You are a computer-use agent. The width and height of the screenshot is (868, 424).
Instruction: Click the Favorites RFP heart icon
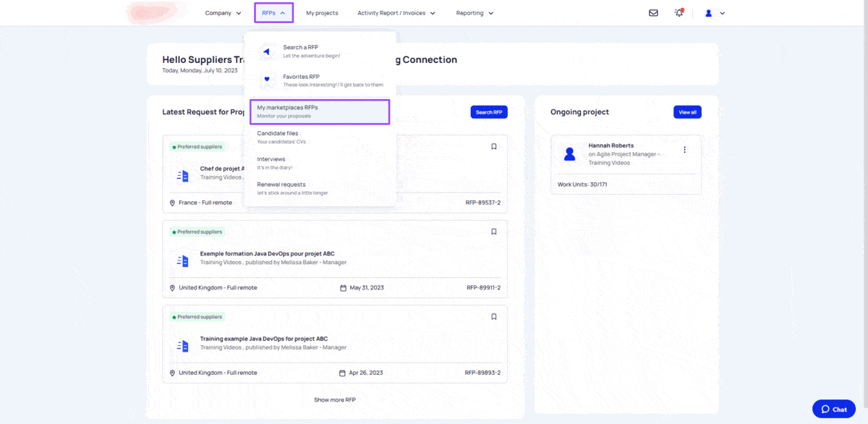(266, 80)
